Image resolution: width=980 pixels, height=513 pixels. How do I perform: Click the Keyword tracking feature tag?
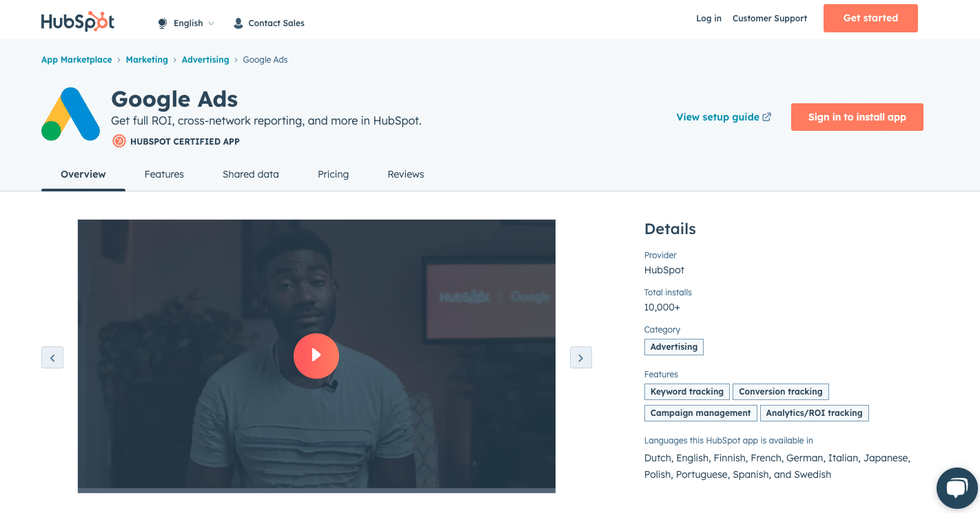pyautogui.click(x=687, y=392)
